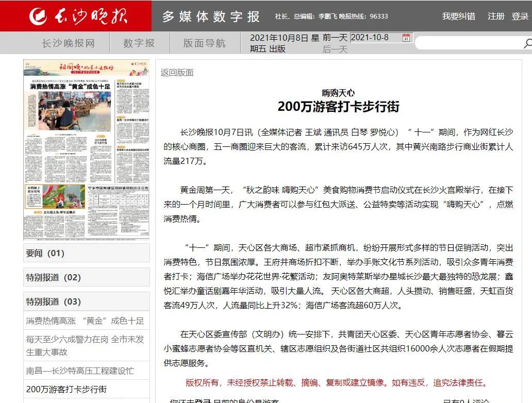
Task: Open article 南昌—长沙特高压工程建设忙
Action: [x=80, y=371]
